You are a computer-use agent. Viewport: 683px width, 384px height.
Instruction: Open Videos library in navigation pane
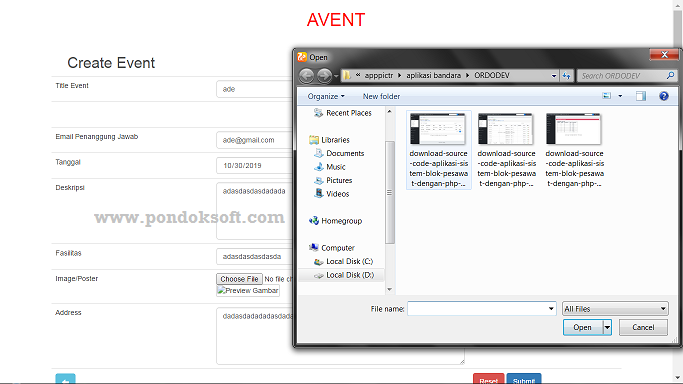pyautogui.click(x=331, y=194)
